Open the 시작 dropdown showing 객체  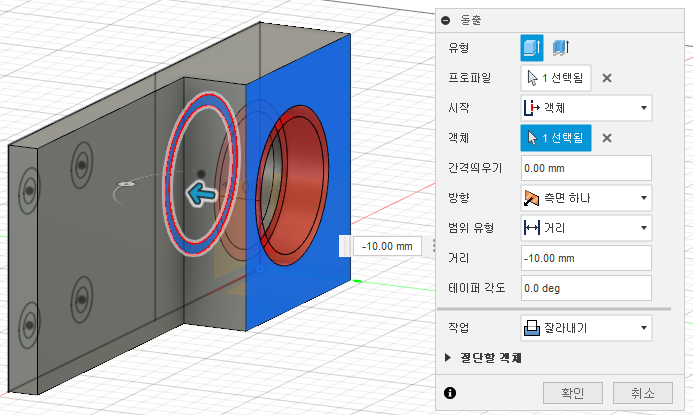tap(586, 108)
